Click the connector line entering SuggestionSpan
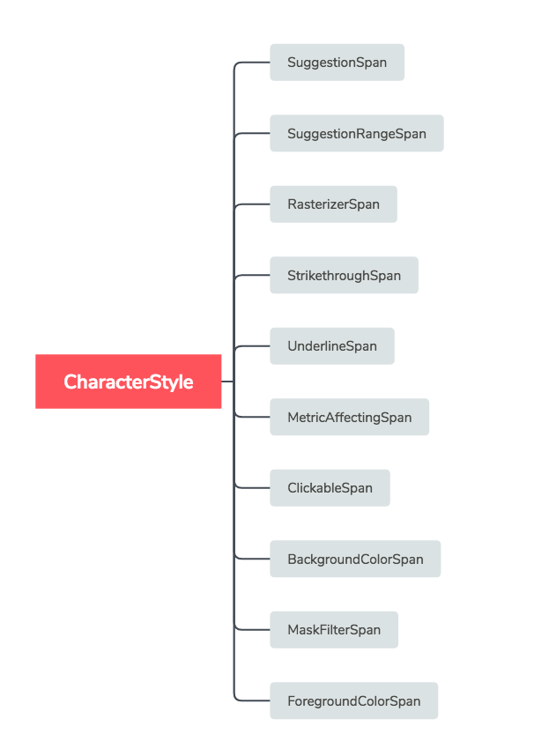Image resolution: width=534 pixels, height=756 pixels. (254, 63)
